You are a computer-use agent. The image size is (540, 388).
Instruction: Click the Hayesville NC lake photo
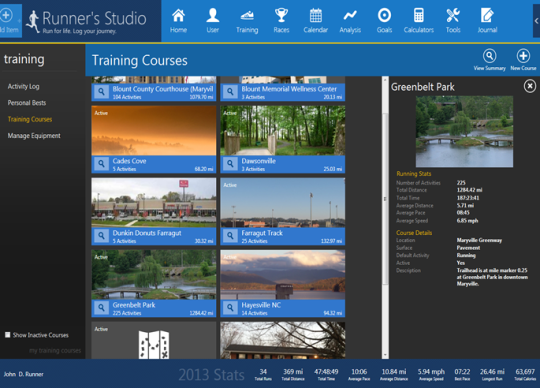coord(283,274)
